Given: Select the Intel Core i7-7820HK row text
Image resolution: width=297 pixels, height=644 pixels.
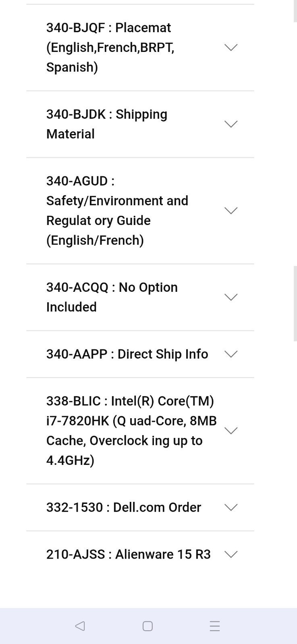Looking at the screenshot, I should click(x=131, y=431).
